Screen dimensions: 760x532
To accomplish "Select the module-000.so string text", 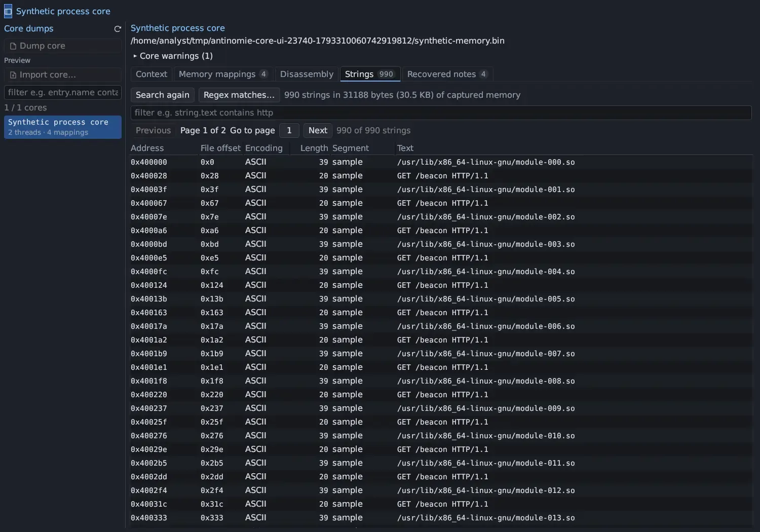I will pos(486,162).
